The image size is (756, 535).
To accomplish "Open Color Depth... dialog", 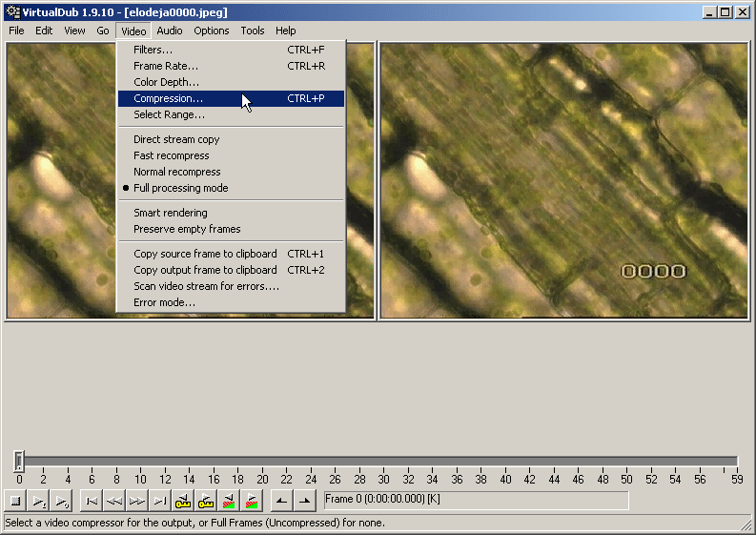I will point(231,82).
